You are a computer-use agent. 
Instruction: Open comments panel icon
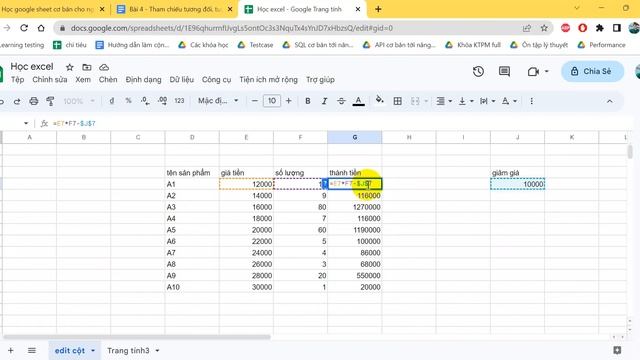[x=504, y=71]
